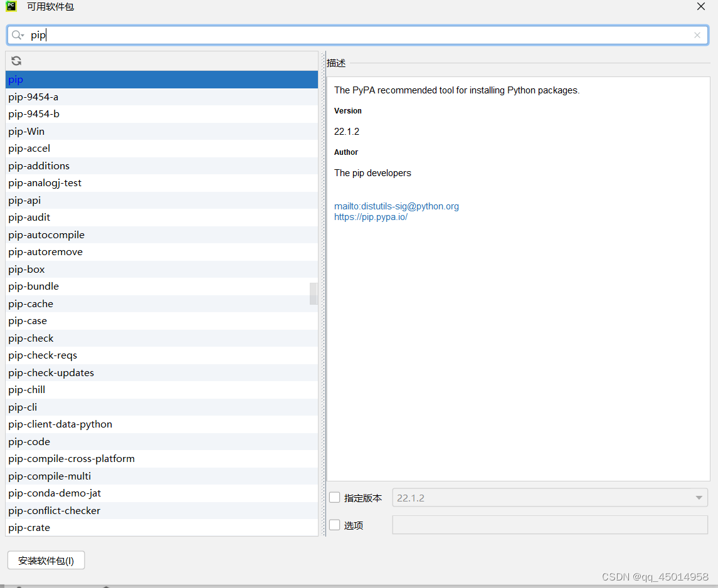Open the mailto distutils-sig link
The height and width of the screenshot is (588, 718).
396,206
